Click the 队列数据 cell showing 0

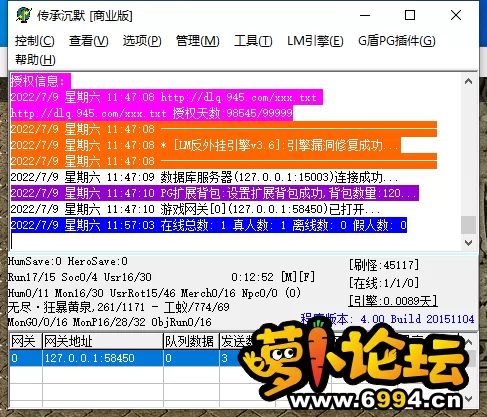[191, 358]
